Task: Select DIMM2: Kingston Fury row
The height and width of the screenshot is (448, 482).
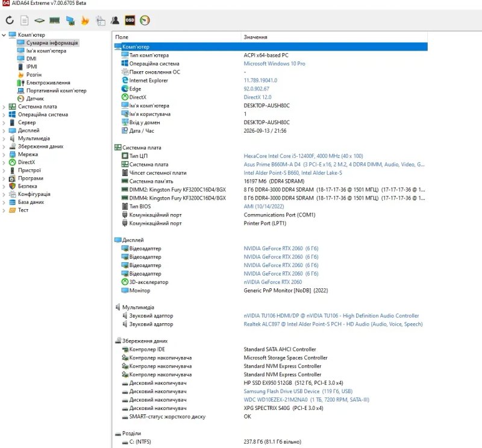Action: coord(271,190)
